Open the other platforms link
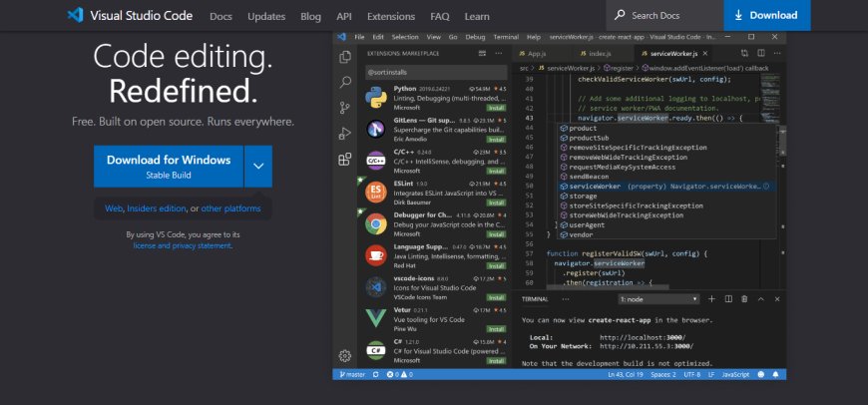The image size is (868, 405). click(x=230, y=208)
